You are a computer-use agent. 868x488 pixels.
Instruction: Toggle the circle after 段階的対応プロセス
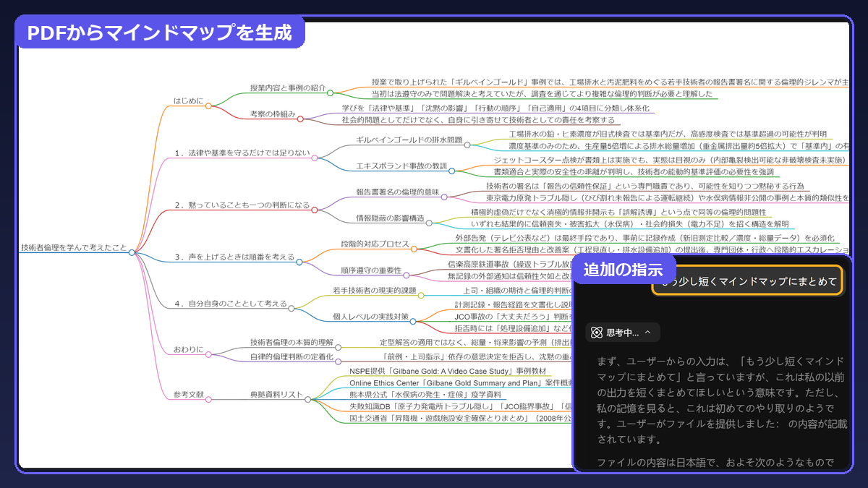pos(414,249)
